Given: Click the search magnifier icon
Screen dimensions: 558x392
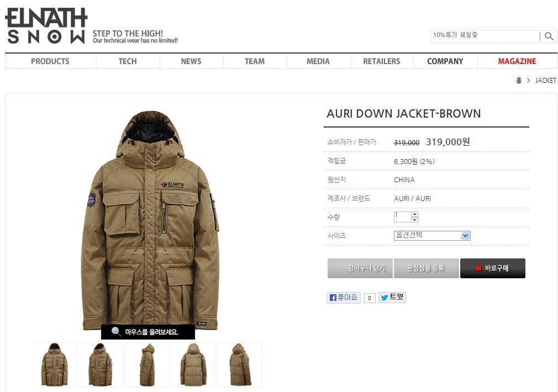Looking at the screenshot, I should [x=549, y=36].
